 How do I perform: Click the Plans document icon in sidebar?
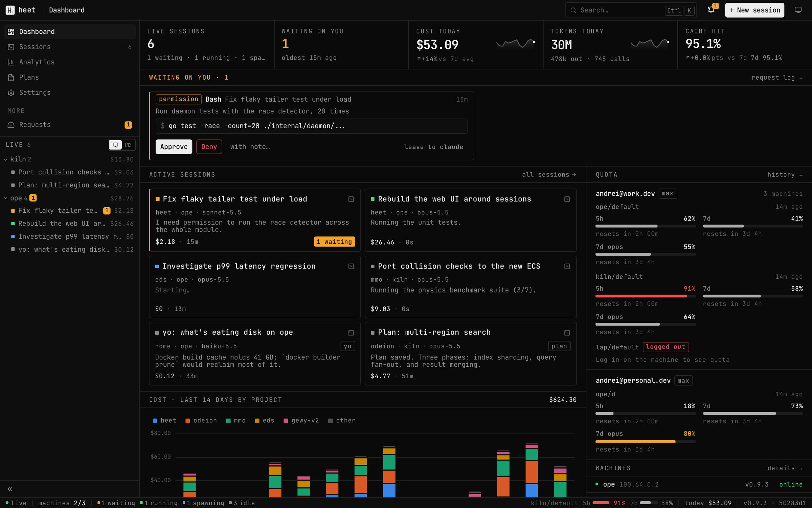pyautogui.click(x=11, y=78)
